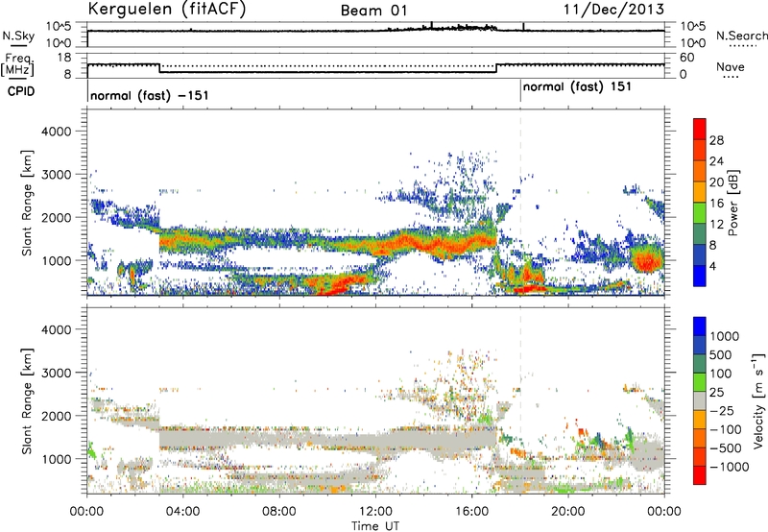Image resolution: width=768 pixels, height=532 pixels.
Task: Click the yellow-orange 16-20 dB Power color bar segment
Action: point(700,191)
